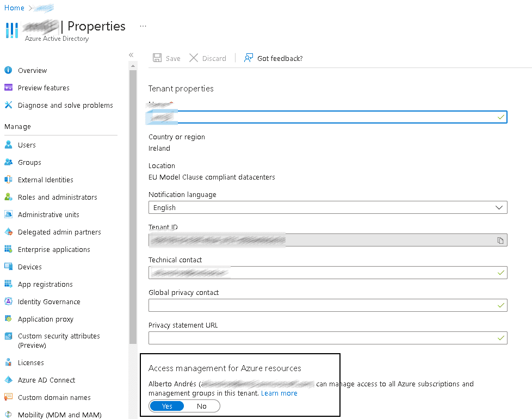
Task: Set Access management toggle to Yes
Action: pos(167,406)
